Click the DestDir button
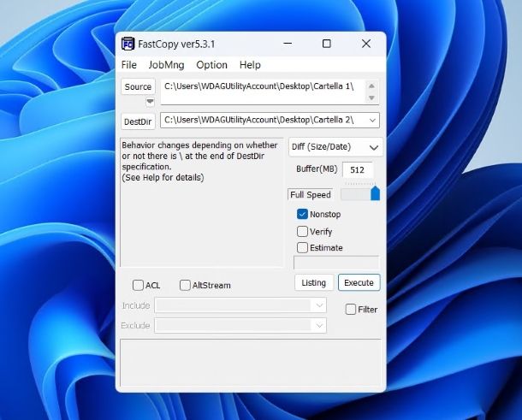The width and height of the screenshot is (522, 420). point(138,121)
